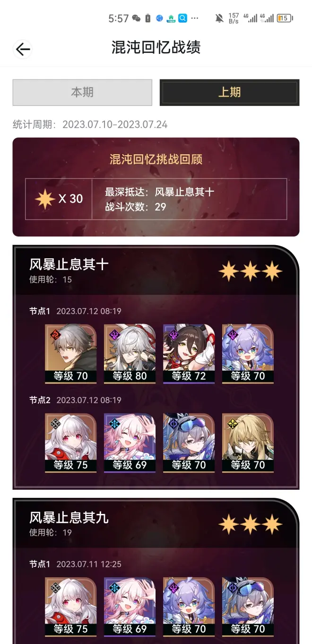
Task: Tap the muted bell icon in status bar
Action: [219, 18]
